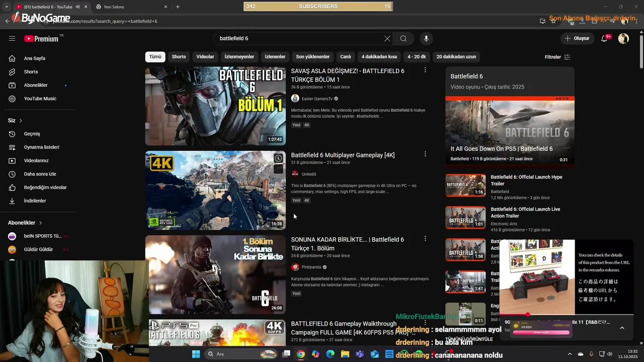Open Güldür Güldür subscription channel
644x362 pixels.
39,249
